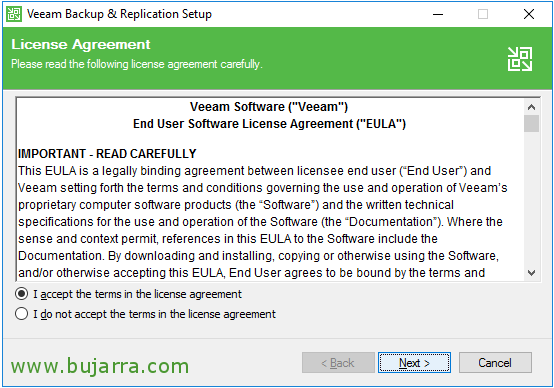The height and width of the screenshot is (388, 554).
Task: Click the white Veeam logo in green header
Action: (520, 59)
